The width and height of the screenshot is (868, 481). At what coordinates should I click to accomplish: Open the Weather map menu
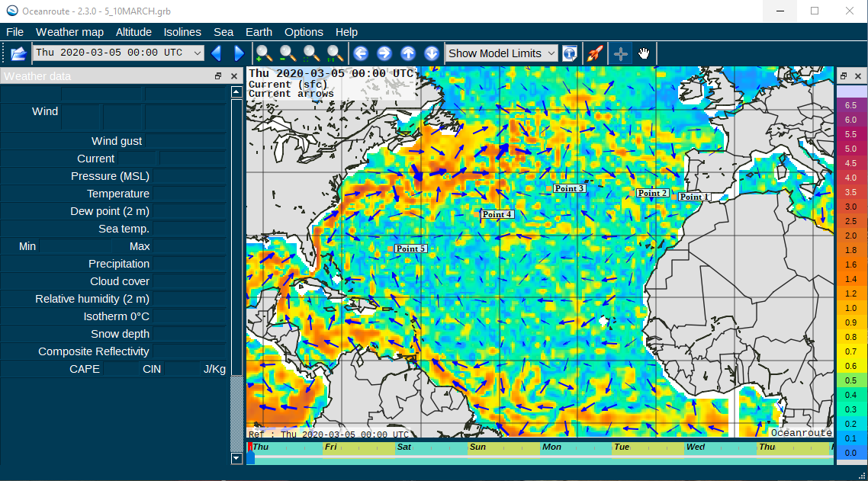coord(69,32)
